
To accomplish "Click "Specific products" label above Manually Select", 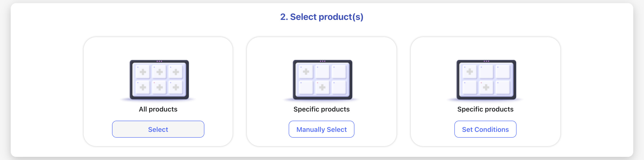I will pyautogui.click(x=322, y=109).
